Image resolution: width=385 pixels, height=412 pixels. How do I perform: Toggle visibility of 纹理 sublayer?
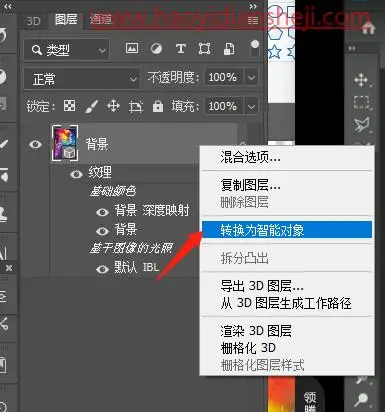76,174
